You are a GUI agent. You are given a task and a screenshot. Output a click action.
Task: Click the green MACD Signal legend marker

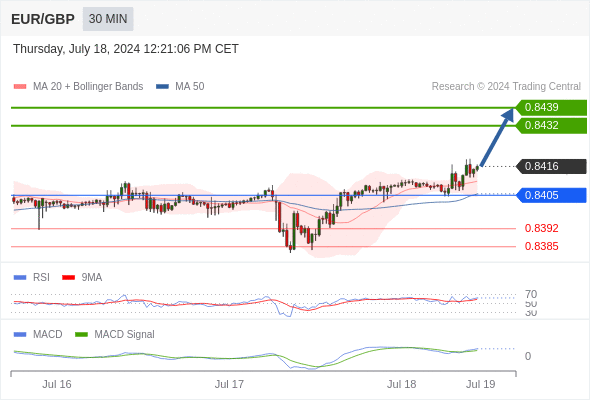81,335
